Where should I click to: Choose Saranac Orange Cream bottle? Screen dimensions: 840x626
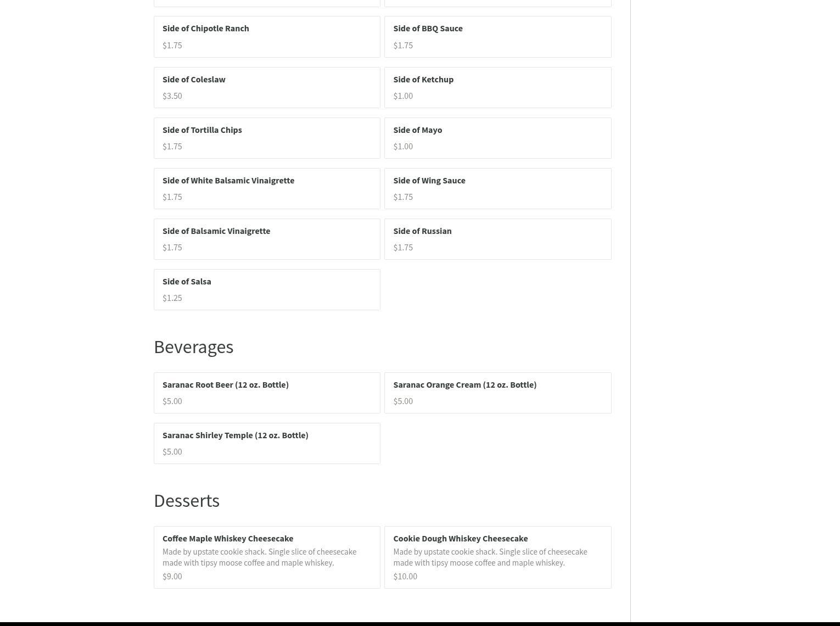pos(497,393)
